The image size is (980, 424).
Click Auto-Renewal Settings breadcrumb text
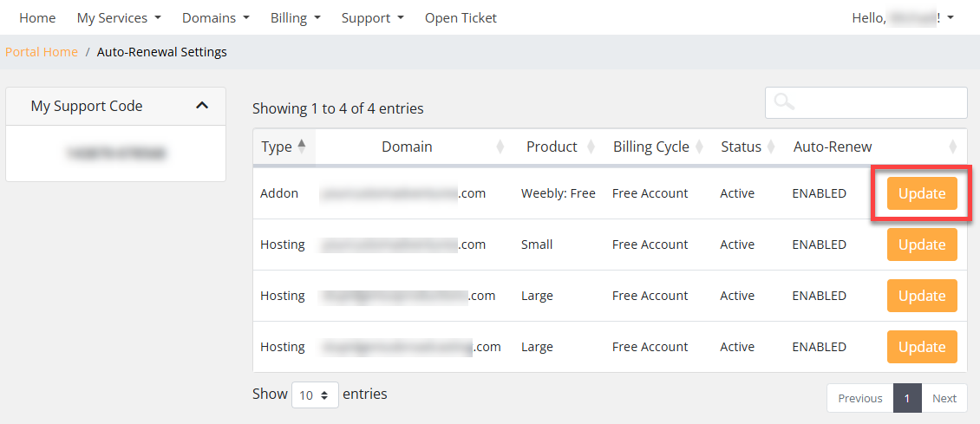point(162,52)
